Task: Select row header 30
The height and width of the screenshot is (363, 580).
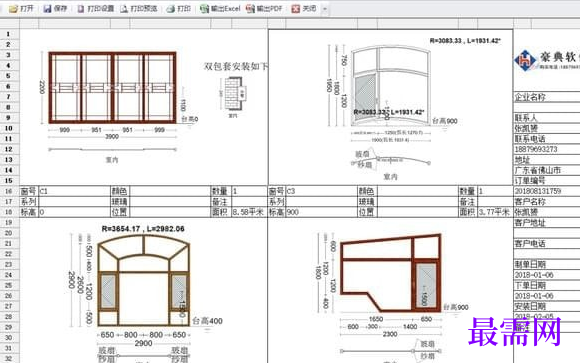Action: [x=9, y=338]
